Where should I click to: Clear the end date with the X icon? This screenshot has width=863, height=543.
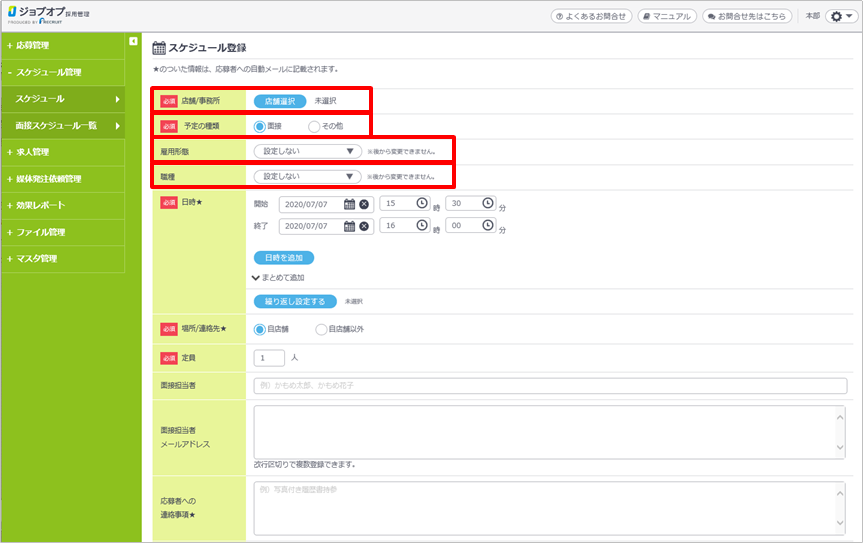tap(364, 226)
